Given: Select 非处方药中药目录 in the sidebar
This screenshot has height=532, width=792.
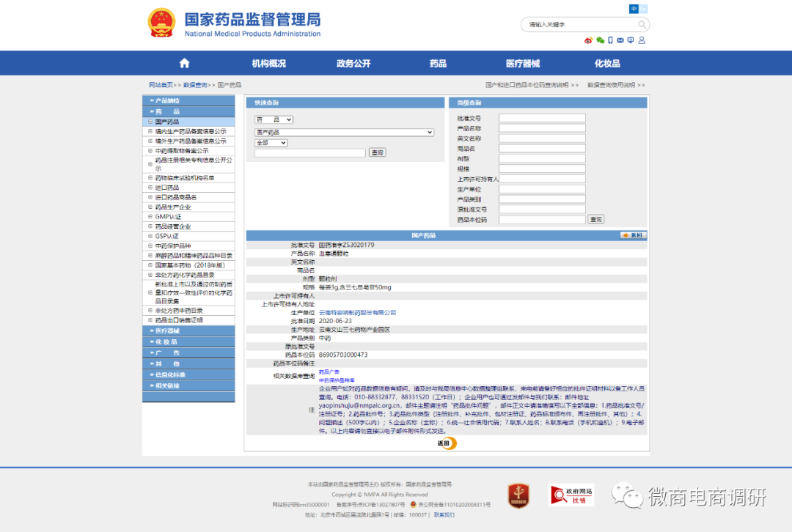Looking at the screenshot, I should click(x=179, y=311).
